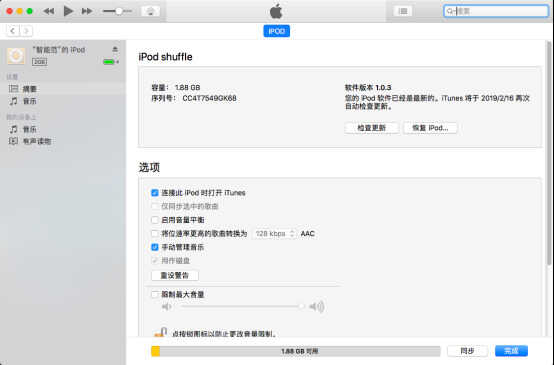Click the Restore iPod (恢复 iPod...) button

click(x=430, y=128)
